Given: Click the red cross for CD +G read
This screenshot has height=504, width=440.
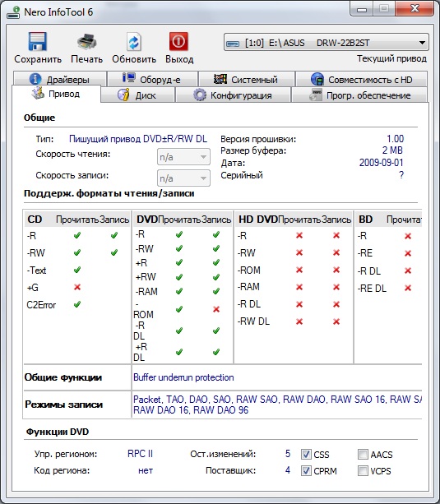Looking at the screenshot, I should [77, 287].
